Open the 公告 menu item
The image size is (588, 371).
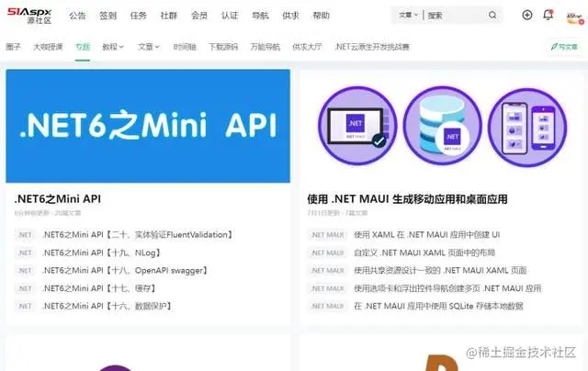tap(77, 16)
